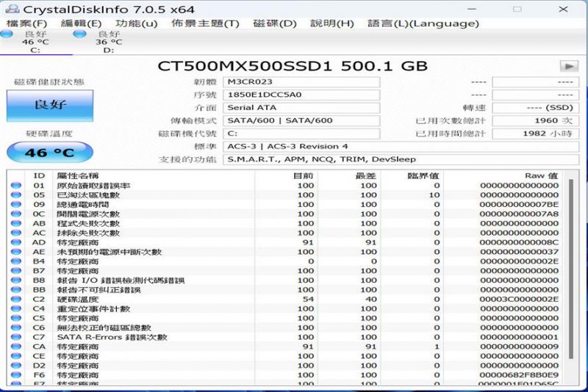Click the next disk arrow button
This screenshot has width=588, height=392.
click(569, 66)
